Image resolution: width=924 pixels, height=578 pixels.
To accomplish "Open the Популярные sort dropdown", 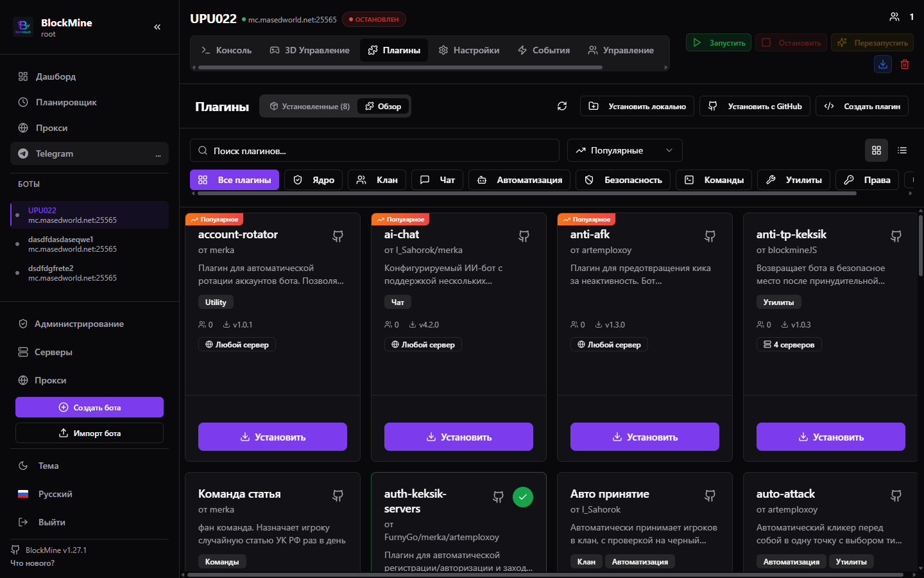I will tap(624, 150).
